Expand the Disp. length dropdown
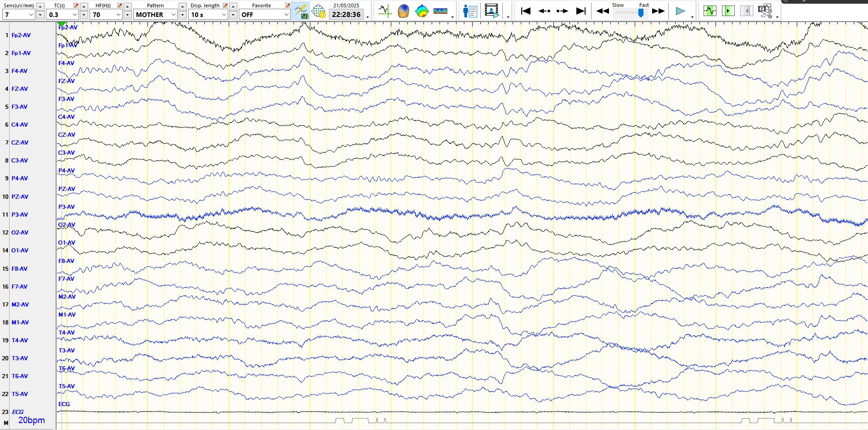 224,15
